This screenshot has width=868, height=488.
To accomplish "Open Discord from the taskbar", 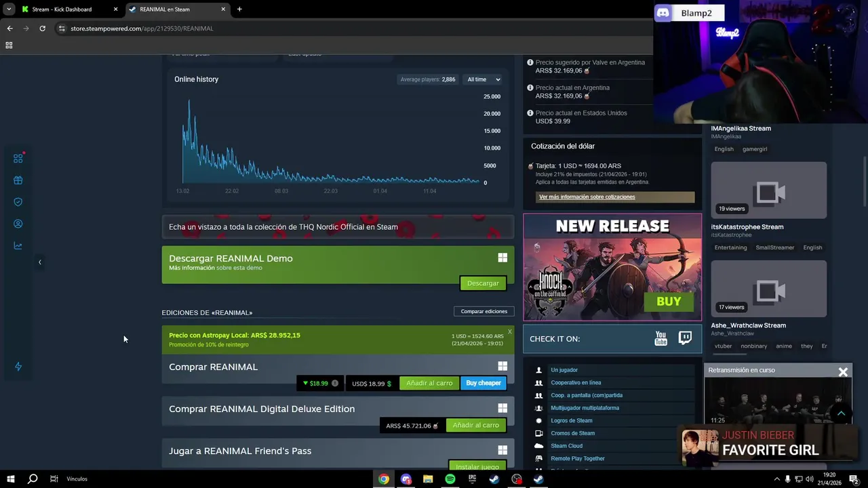I will click(x=406, y=479).
